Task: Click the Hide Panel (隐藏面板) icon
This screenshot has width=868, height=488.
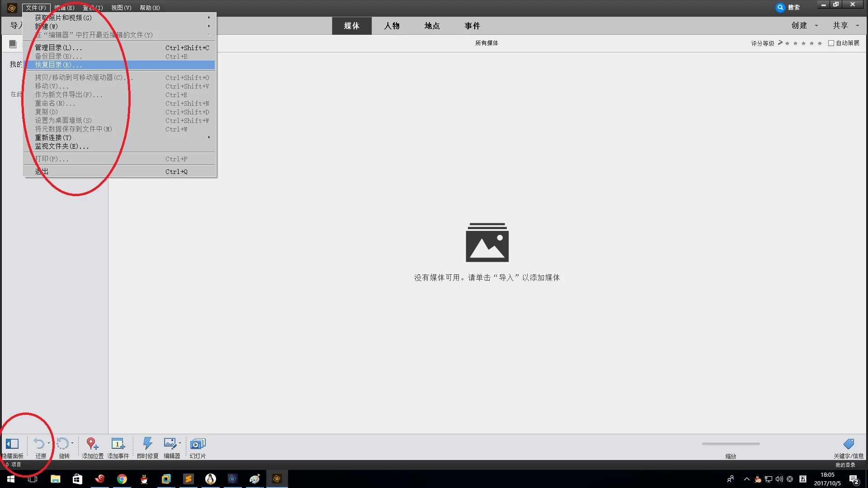Action: 12,444
